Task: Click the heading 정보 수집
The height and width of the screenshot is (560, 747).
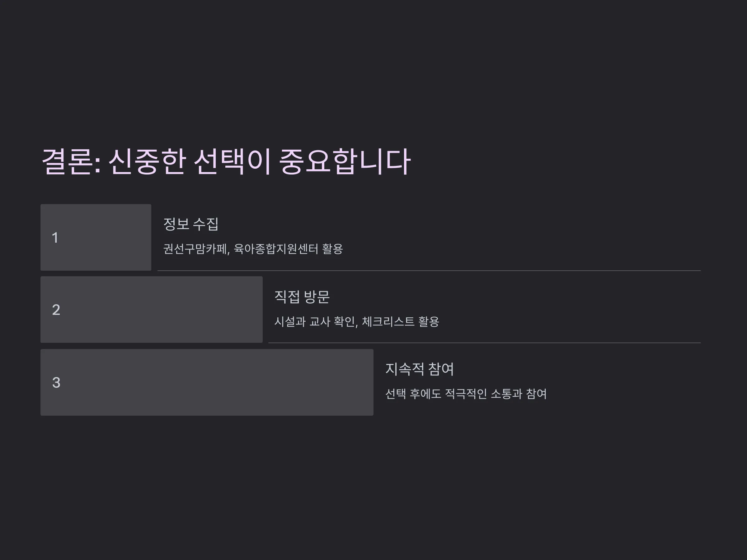Action: pyautogui.click(x=191, y=224)
